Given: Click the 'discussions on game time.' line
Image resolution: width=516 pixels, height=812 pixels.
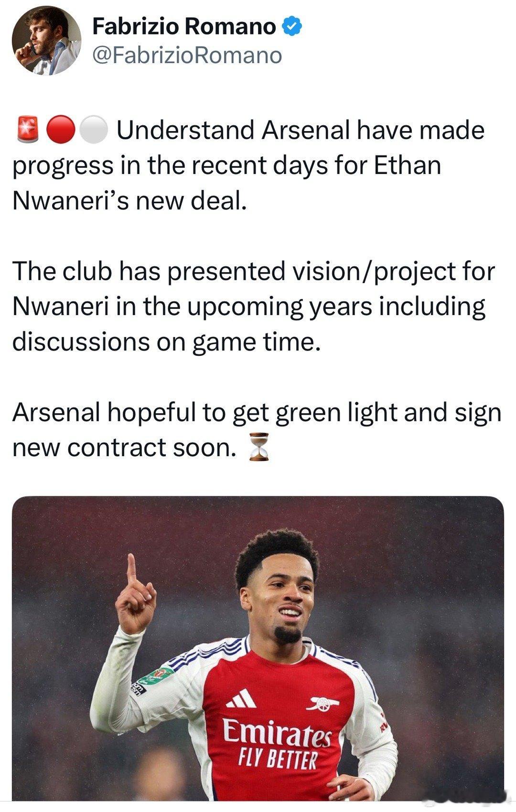Looking at the screenshot, I should click(166, 342).
